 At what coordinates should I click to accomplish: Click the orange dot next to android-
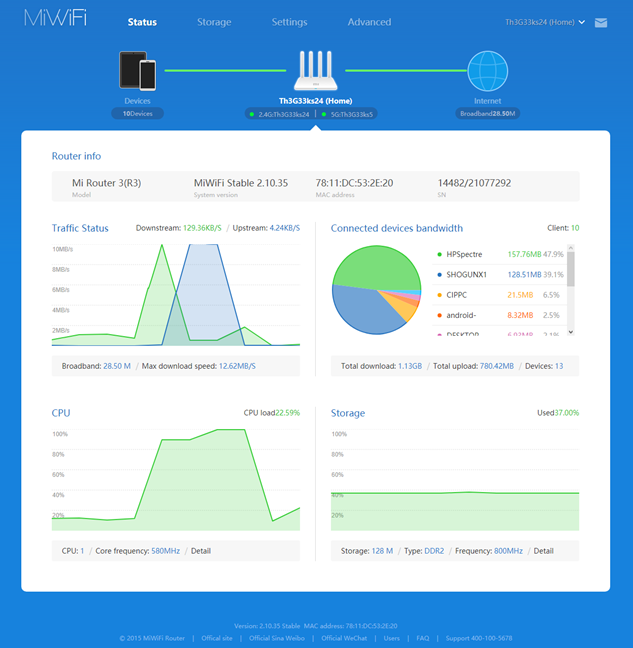coord(439,315)
